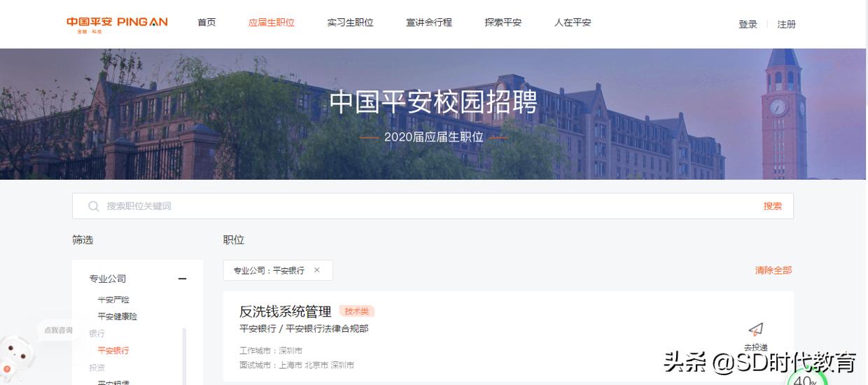The width and height of the screenshot is (868, 385).
Task: Click the 去投递 apply link
Action: click(755, 347)
